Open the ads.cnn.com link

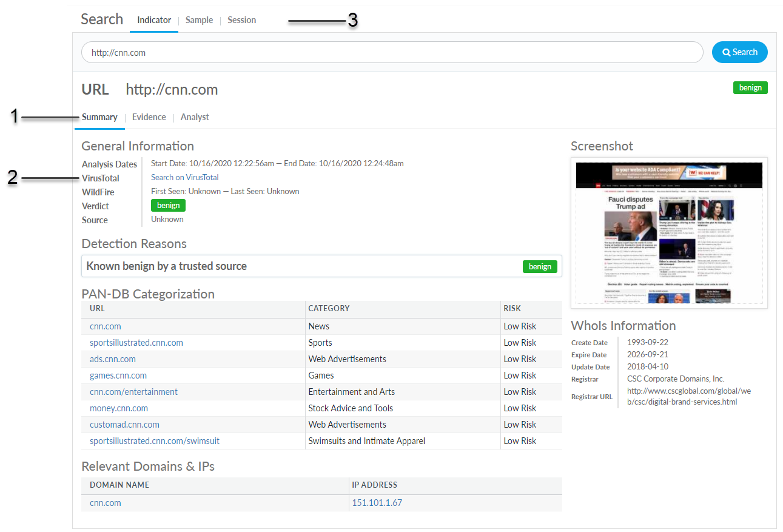click(x=113, y=359)
